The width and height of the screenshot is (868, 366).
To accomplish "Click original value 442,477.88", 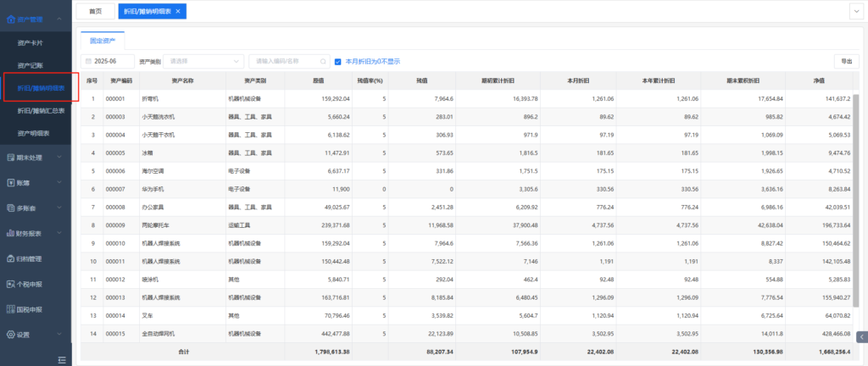I will click(335, 334).
